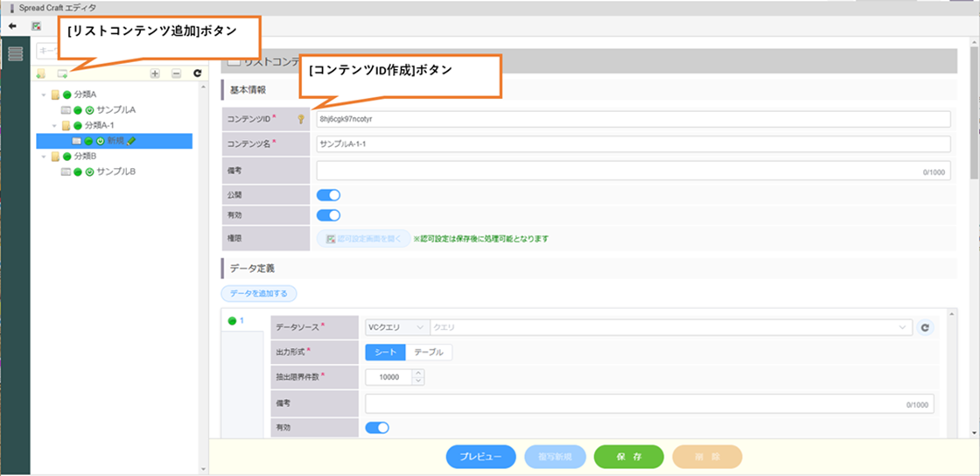Click the コンテンツ名 input field
This screenshot has width=980, height=476.
pos(633,144)
